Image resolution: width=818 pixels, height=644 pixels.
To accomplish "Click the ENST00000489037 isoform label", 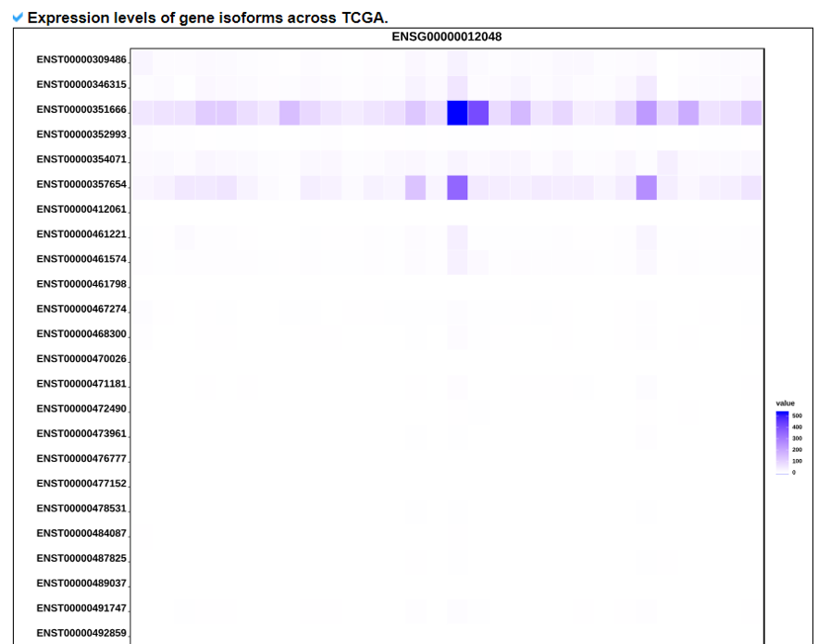I will pyautogui.click(x=81, y=584).
